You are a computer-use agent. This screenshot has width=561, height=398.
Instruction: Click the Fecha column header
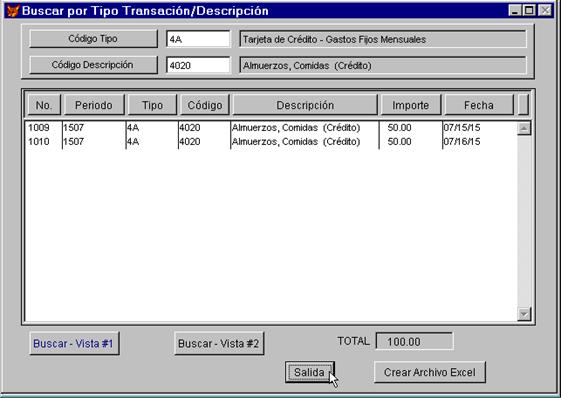(x=479, y=105)
